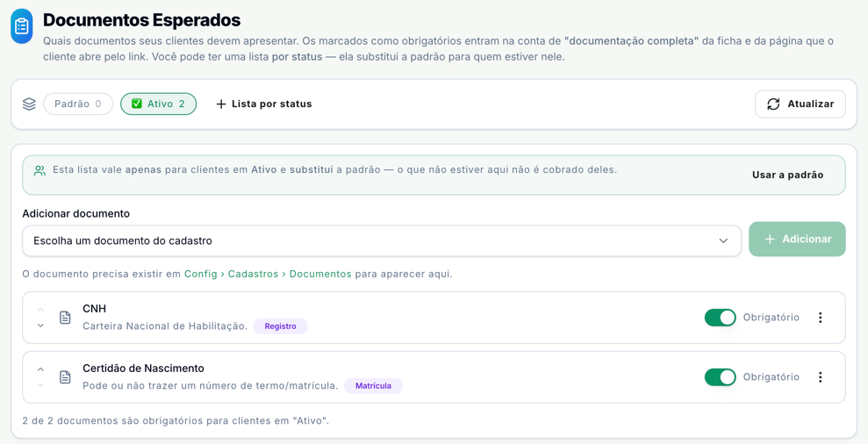Click 'Pode ou não trazer um número' description
The width and height of the screenshot is (868, 444).
(x=211, y=386)
